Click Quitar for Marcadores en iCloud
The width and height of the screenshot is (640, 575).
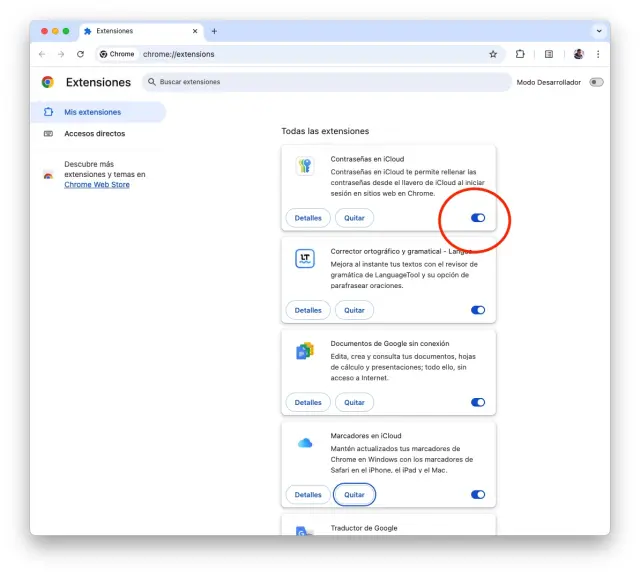click(x=354, y=494)
